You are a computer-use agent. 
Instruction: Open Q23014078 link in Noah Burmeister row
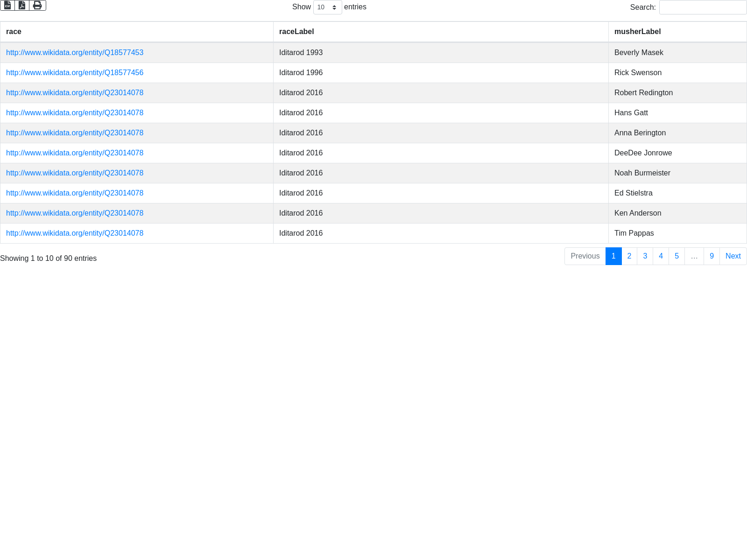point(75,173)
